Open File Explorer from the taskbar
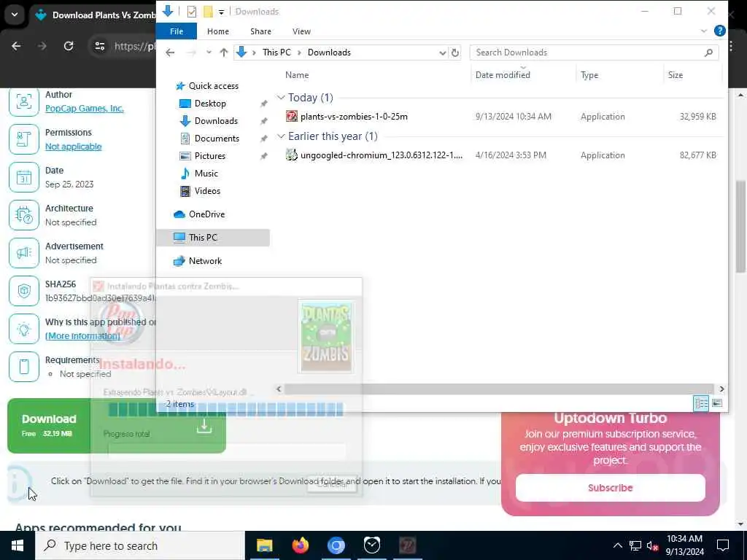747x560 pixels. 264,545
